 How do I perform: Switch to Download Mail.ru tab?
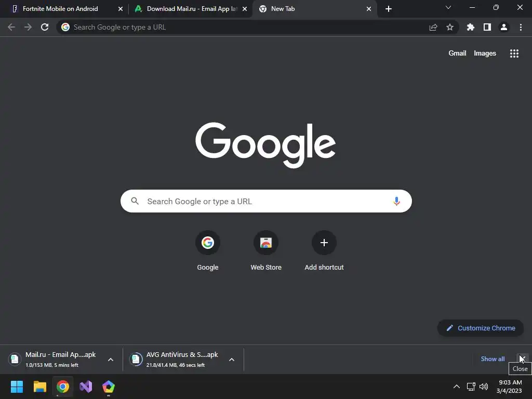(x=192, y=9)
